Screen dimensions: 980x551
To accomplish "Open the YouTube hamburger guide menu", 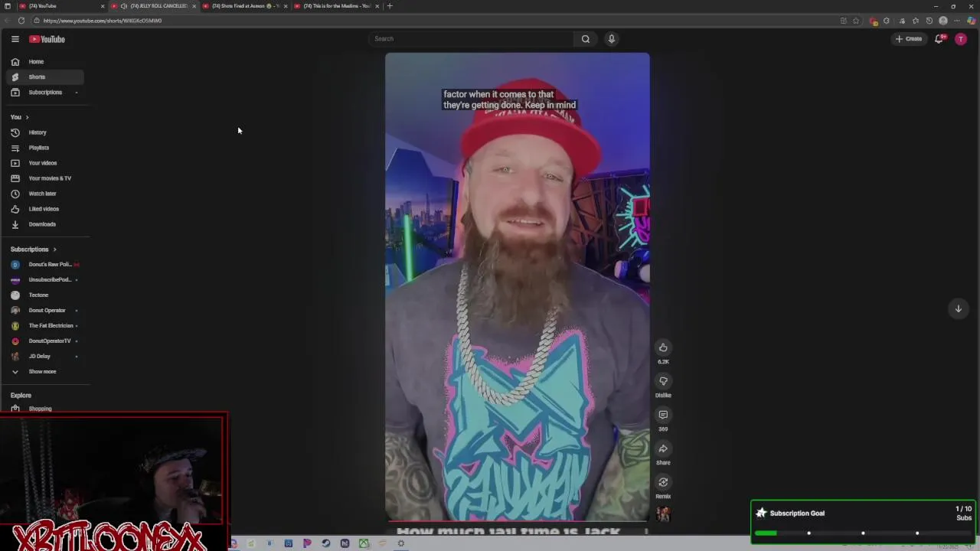I will (15, 39).
